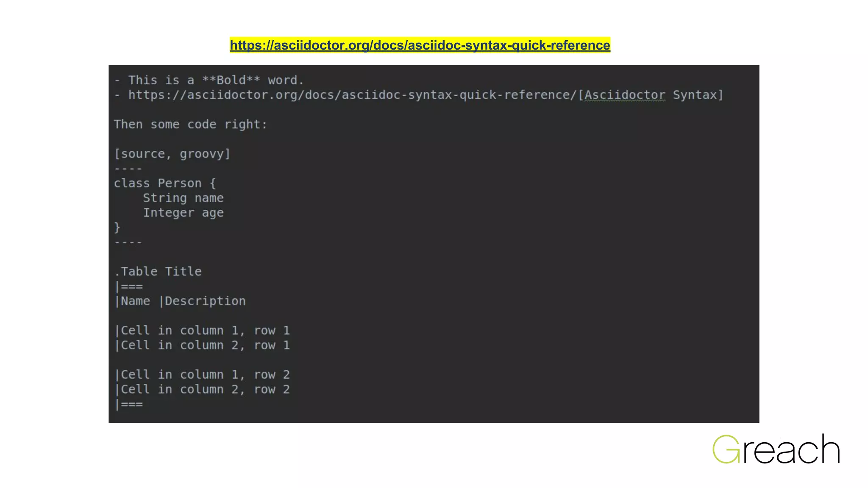Click 'Cell in column 2, row 2' text
The width and height of the screenshot is (868, 488).
point(205,389)
